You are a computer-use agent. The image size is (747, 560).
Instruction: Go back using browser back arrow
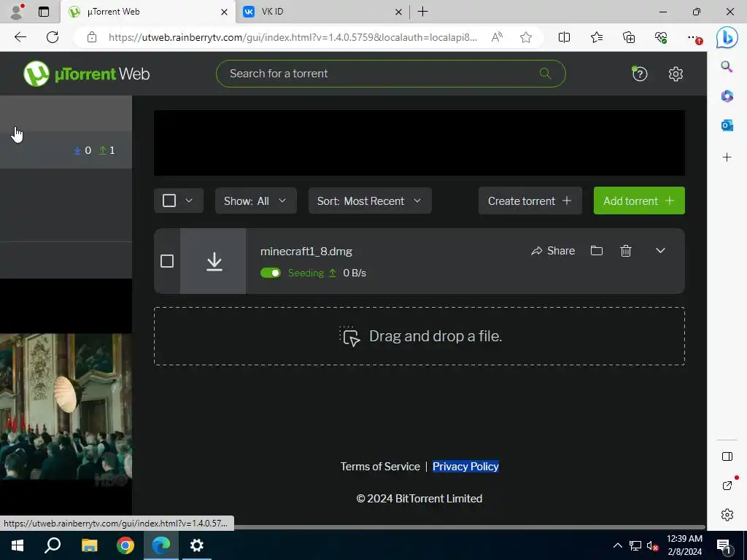[20, 37]
